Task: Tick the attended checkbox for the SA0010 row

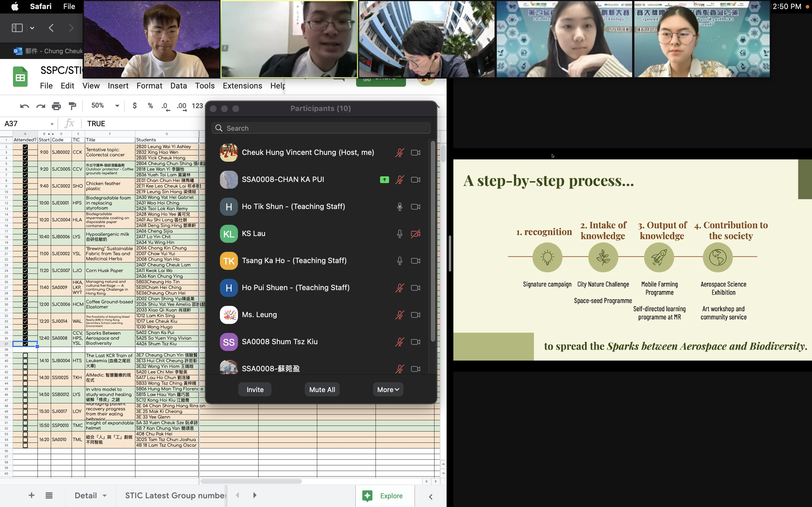Action: 25,440
